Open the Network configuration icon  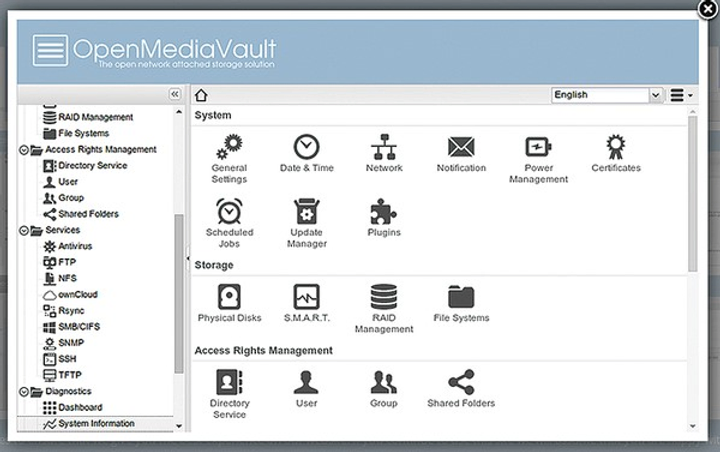(x=384, y=153)
